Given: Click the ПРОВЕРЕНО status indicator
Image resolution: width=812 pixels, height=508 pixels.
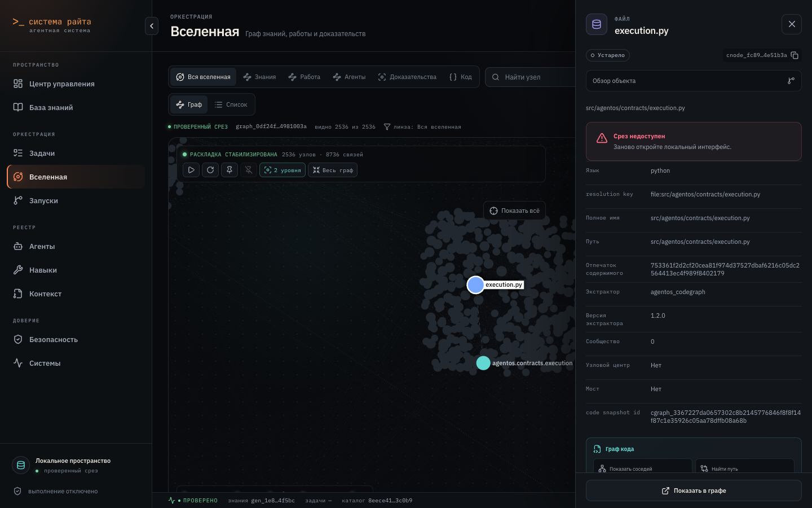Looking at the screenshot, I should pyautogui.click(x=193, y=501).
